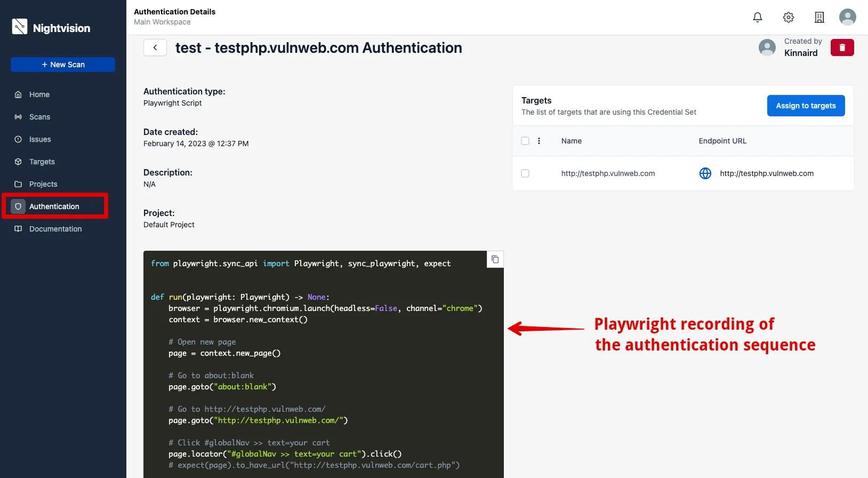Click the Home house icon

pos(18,94)
